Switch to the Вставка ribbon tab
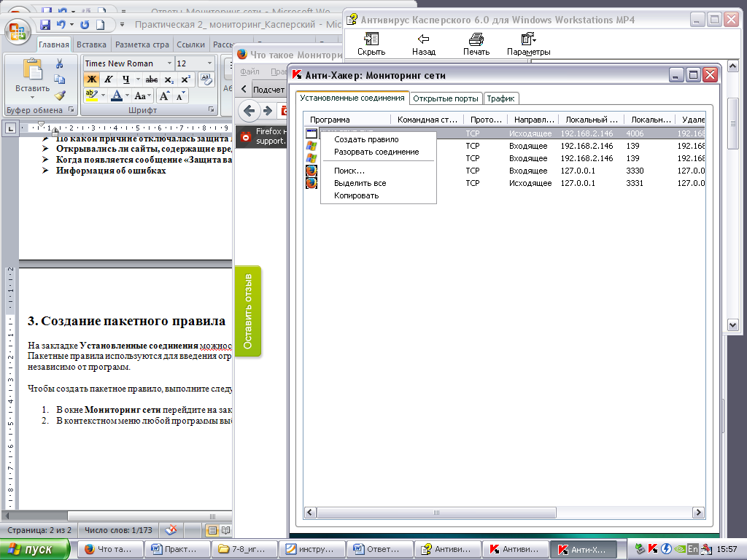The image size is (747, 560). pyautogui.click(x=91, y=44)
